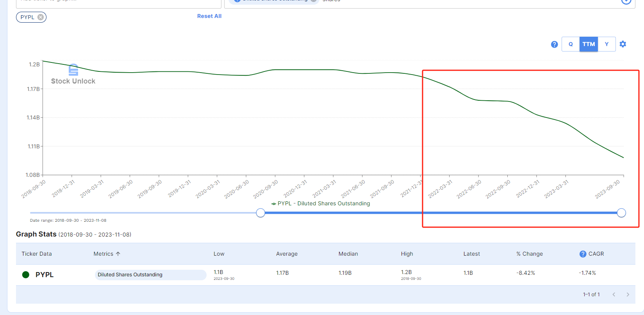Click the left date range slider handle

click(x=260, y=213)
